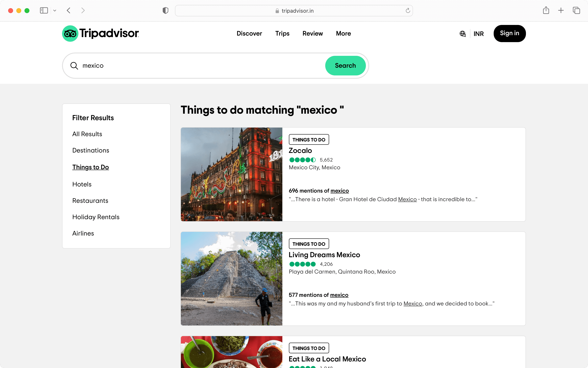Click the Sign in button

[x=510, y=33]
